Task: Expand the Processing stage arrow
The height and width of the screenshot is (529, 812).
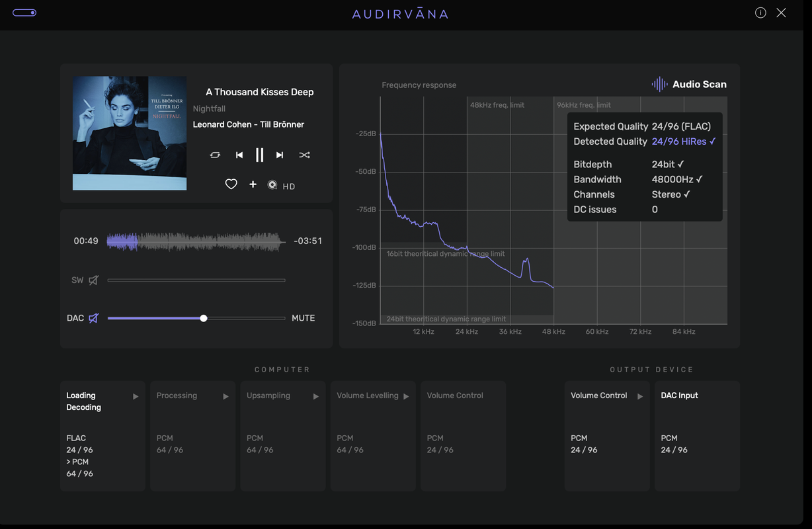Action: point(225,397)
